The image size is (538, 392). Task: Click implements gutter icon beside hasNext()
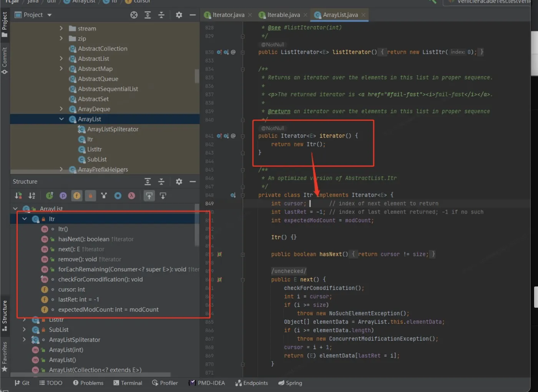(x=219, y=254)
